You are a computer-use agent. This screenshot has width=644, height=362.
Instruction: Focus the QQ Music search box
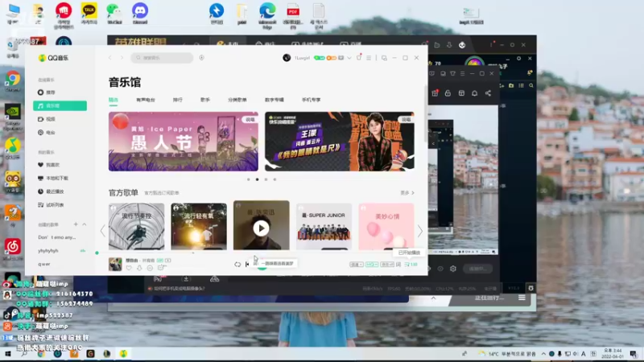coord(163,58)
